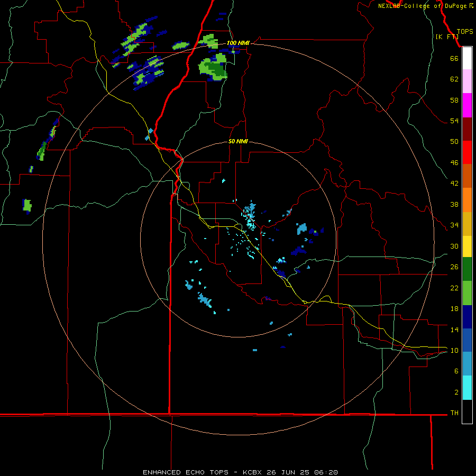The width and height of the screenshot is (476, 476).
Task: Click the 10 value on the legend scale
Action: (x=454, y=350)
